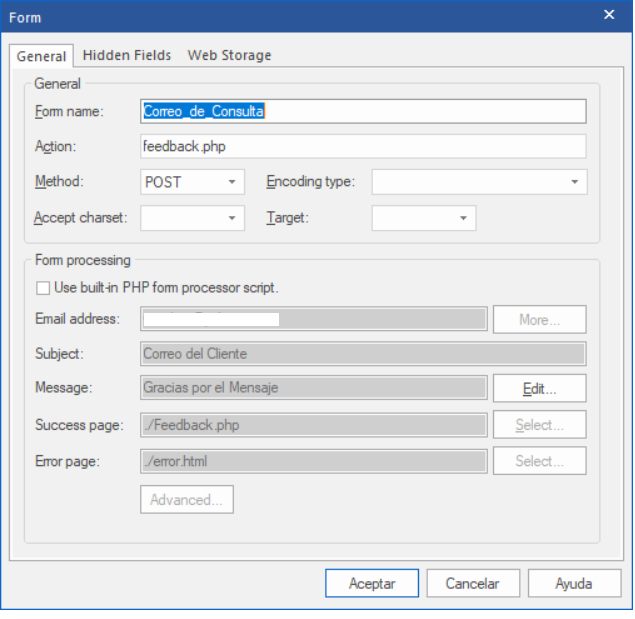Click the Email address field

tap(314, 319)
